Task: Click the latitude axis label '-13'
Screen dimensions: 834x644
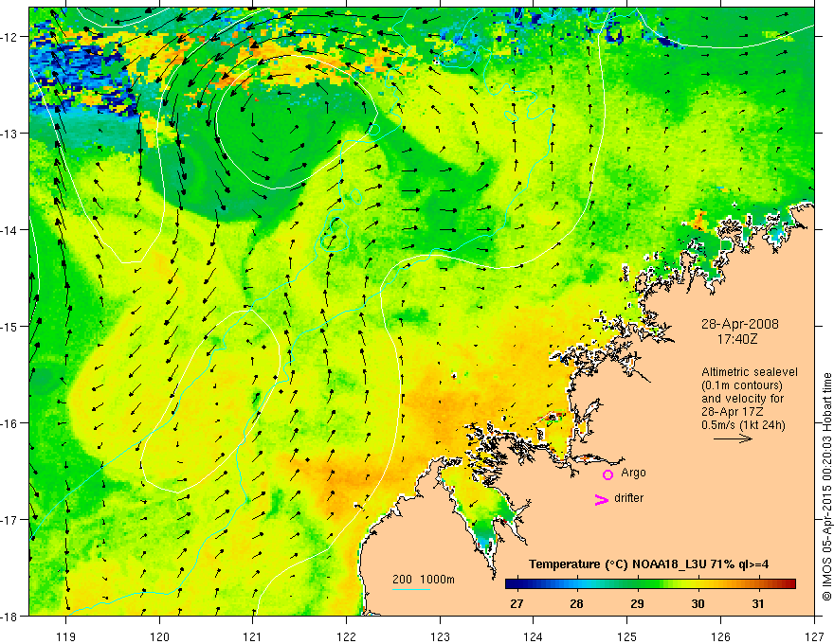Action: click(9, 134)
